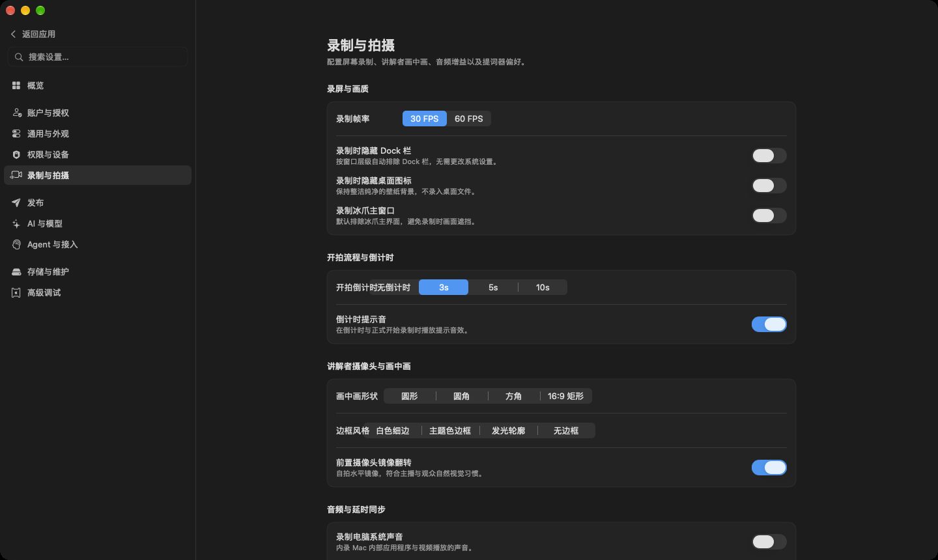Open 权限与设备 settings section
The height and width of the screenshot is (560, 938).
pos(98,154)
